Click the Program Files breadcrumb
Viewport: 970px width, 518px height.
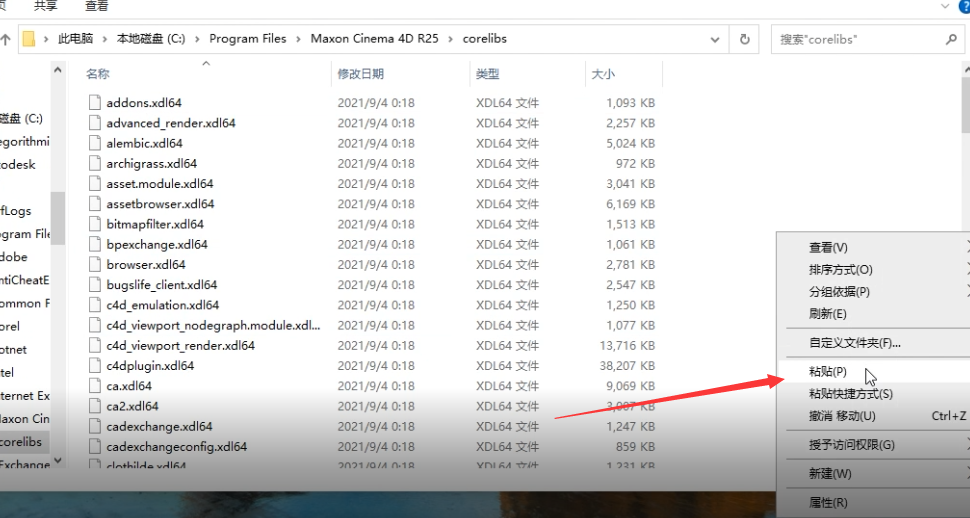click(247, 38)
